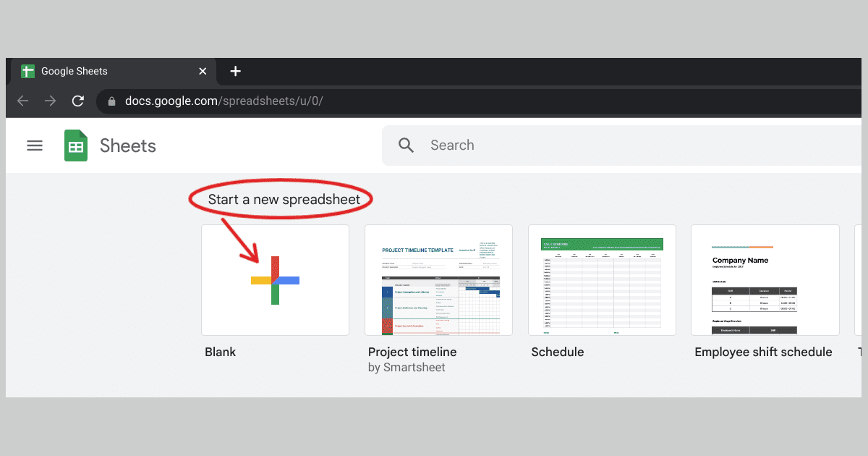Click the 'by Smartsheet' subtitle

point(407,368)
